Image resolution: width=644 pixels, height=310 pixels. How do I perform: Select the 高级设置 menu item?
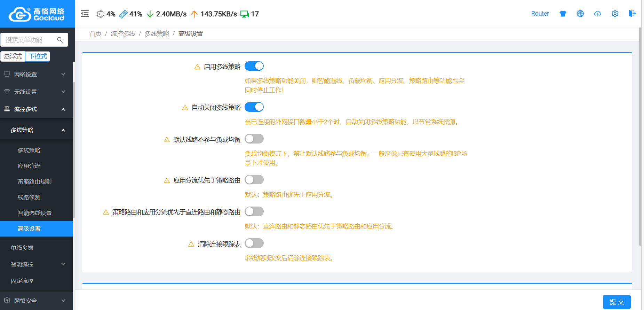[37, 228]
